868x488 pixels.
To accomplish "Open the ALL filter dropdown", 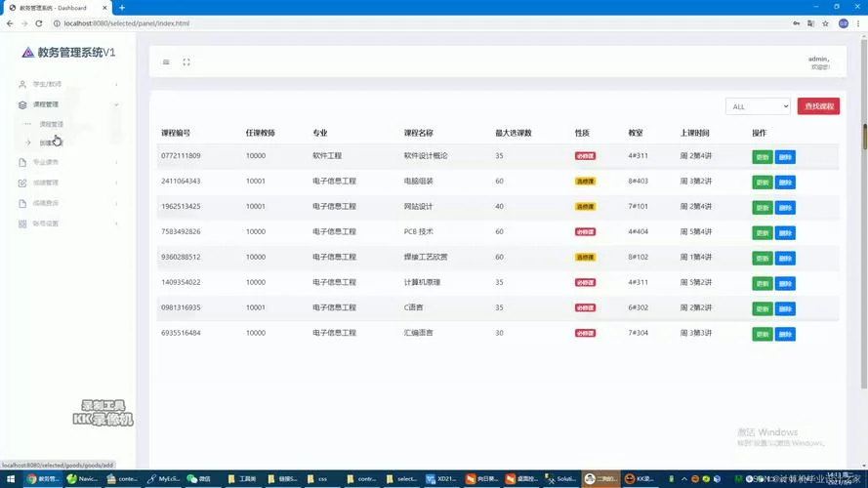I will [x=758, y=106].
